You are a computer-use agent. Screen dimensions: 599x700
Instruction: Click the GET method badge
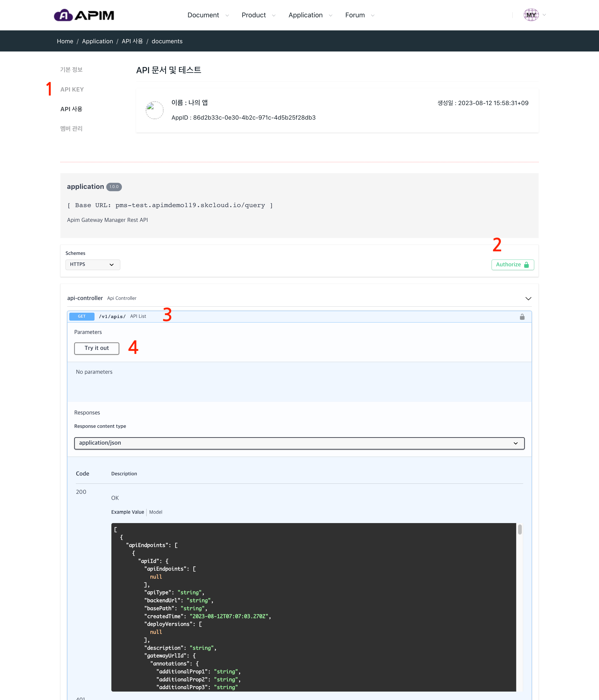[x=82, y=317]
